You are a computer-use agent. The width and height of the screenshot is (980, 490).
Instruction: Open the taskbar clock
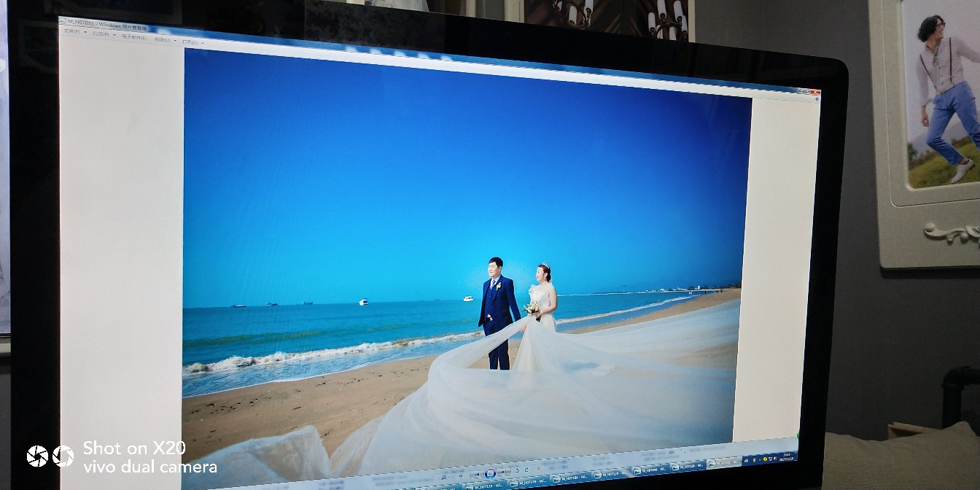pos(787,457)
